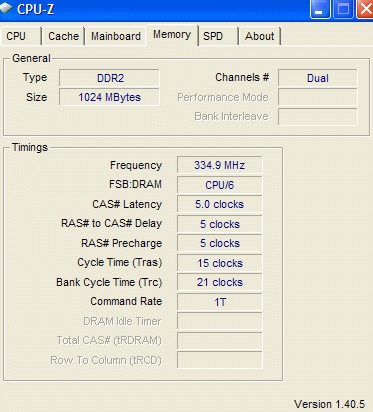The width and height of the screenshot is (373, 412).
Task: Click the empty Row To Column field
Action: (x=220, y=360)
